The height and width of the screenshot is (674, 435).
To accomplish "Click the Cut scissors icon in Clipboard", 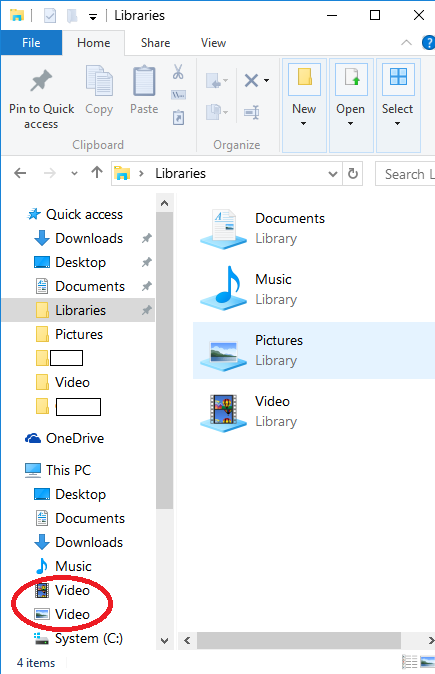I will (x=178, y=72).
